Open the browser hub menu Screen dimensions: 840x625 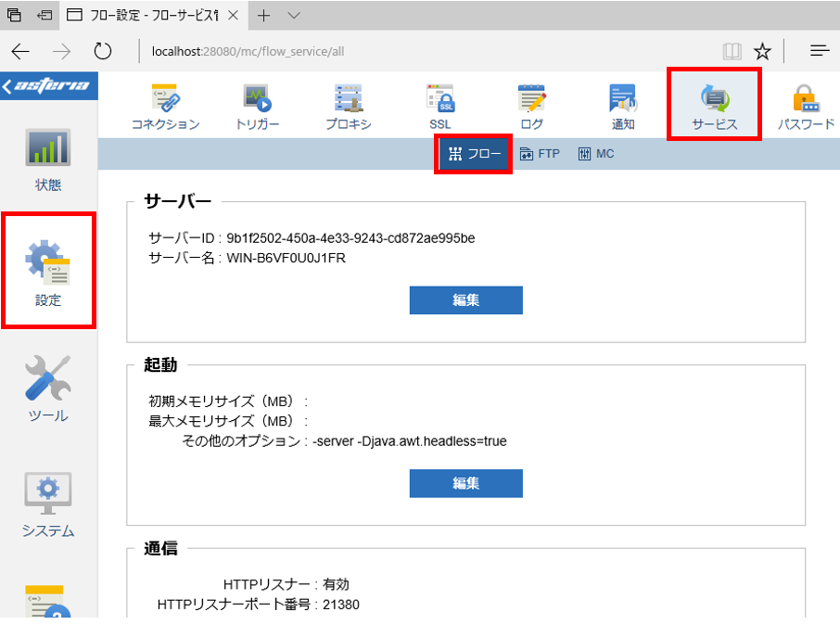click(819, 51)
